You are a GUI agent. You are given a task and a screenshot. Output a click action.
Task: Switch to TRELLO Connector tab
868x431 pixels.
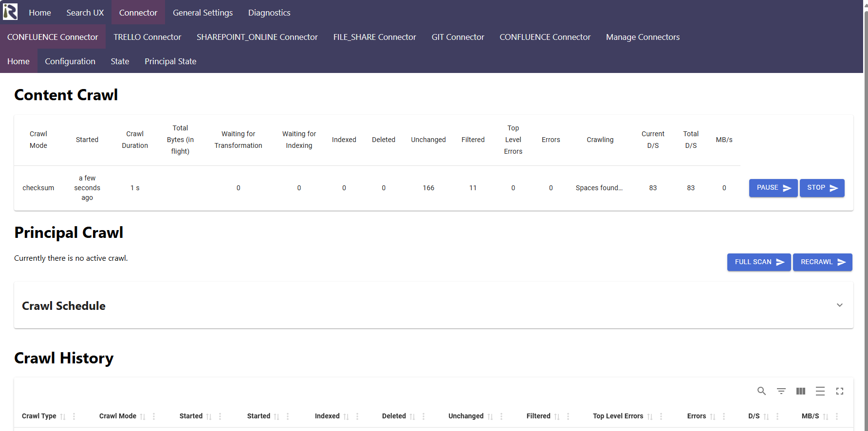[148, 37]
